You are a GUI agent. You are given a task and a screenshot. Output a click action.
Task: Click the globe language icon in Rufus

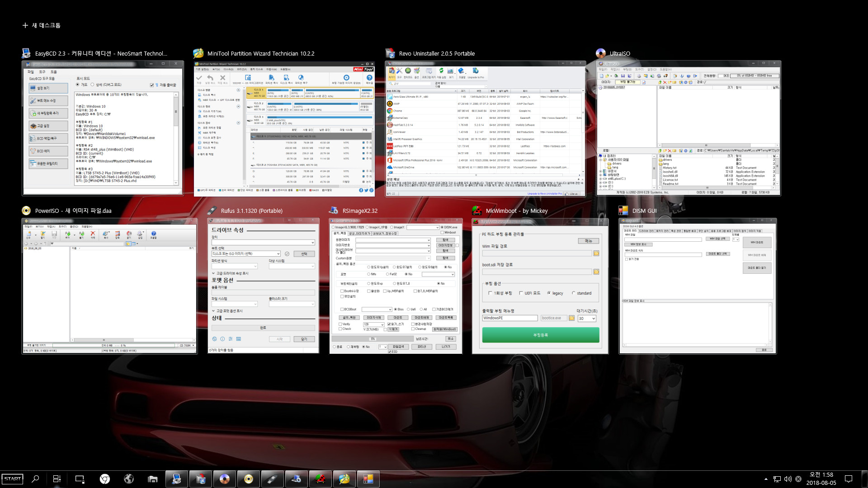point(215,339)
